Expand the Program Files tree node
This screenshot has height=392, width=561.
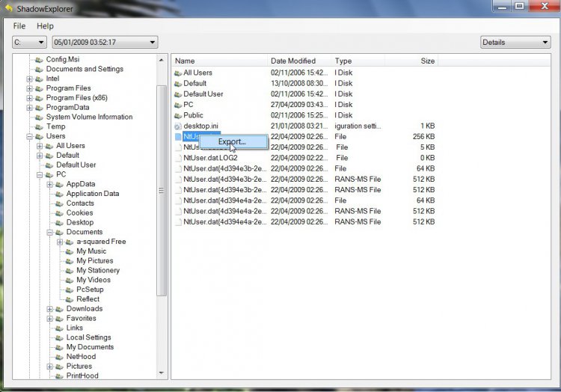tap(30, 88)
